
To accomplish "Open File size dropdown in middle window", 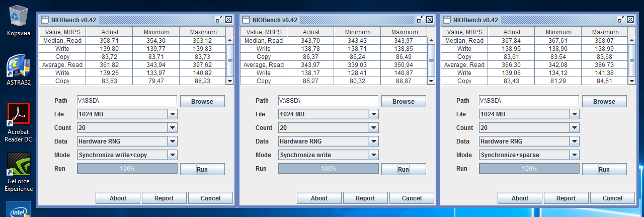I will tap(373, 114).
